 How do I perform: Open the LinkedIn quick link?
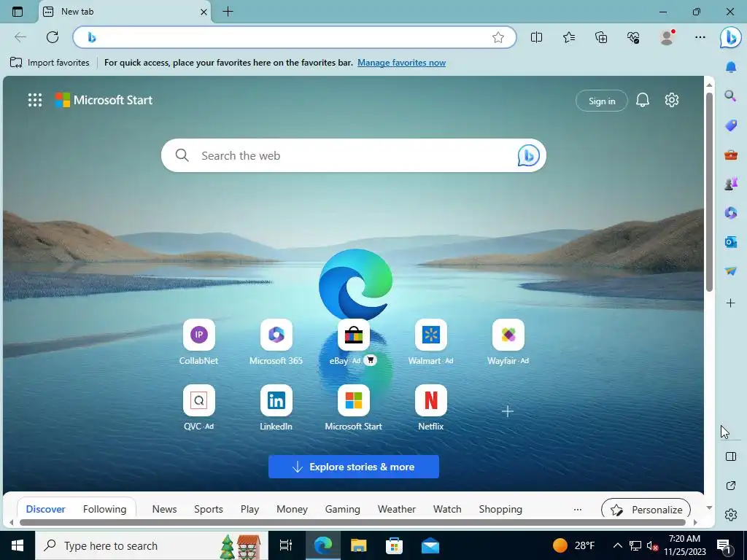tap(276, 408)
